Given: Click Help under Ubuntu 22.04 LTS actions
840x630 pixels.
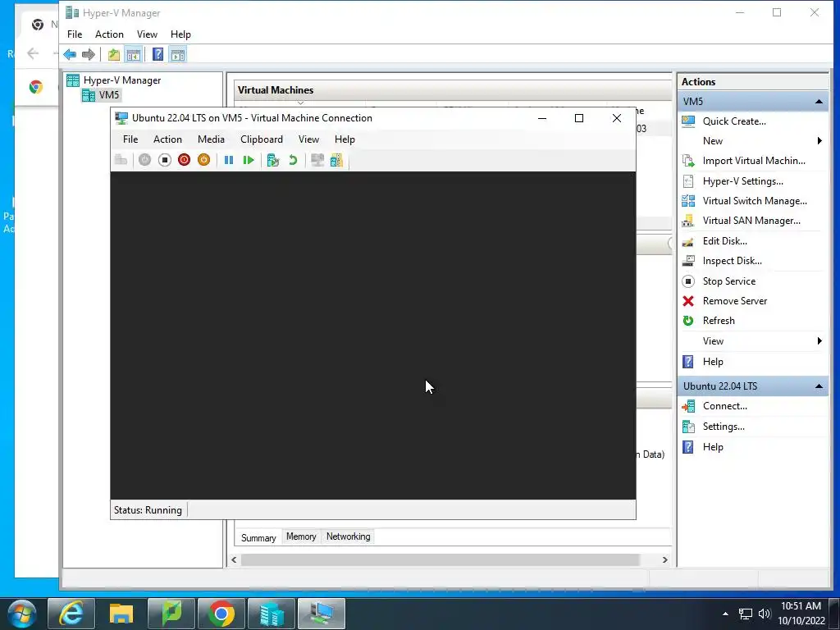Looking at the screenshot, I should pos(713,447).
